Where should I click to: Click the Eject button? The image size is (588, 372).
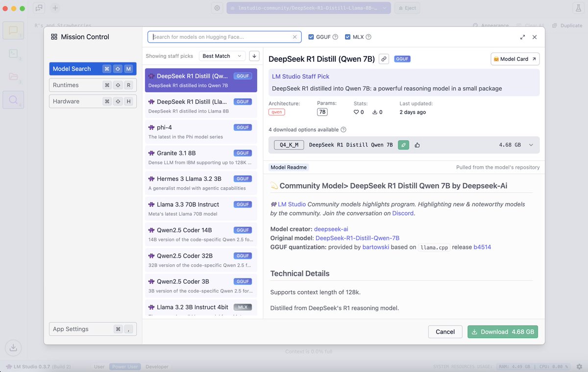(407, 8)
